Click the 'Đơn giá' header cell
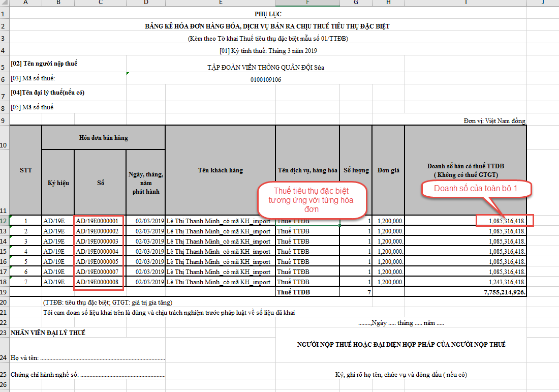Viewport: 559px width, 392px height. [x=388, y=170]
